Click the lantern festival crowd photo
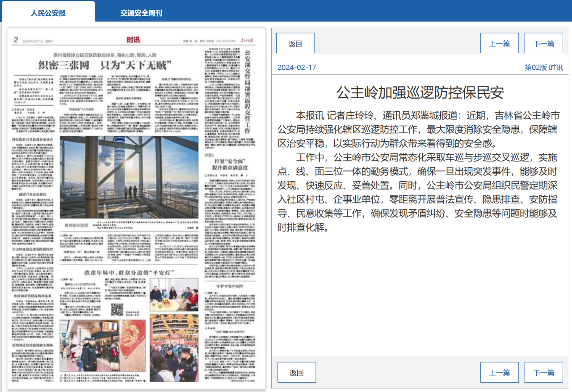The height and width of the screenshot is (392, 572). pyautogui.click(x=174, y=348)
